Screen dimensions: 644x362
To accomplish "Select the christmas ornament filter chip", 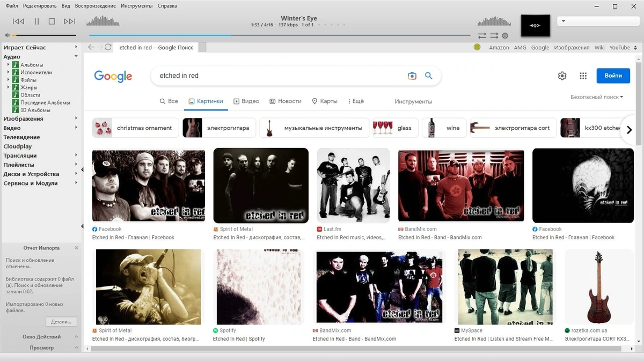I will click(136, 128).
